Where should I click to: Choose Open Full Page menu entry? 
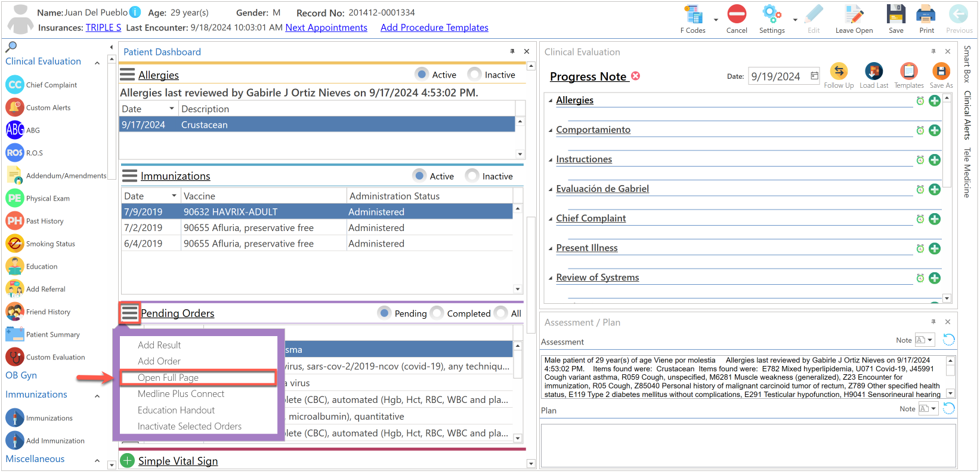(x=198, y=377)
